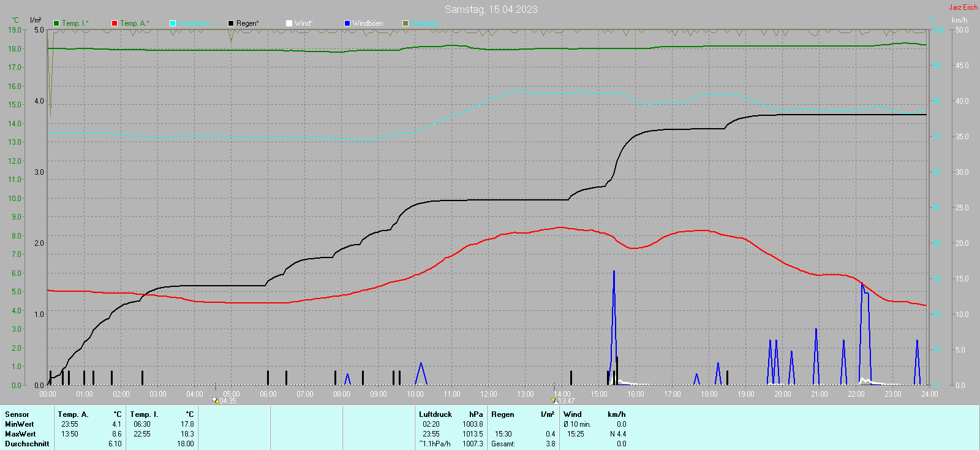The image size is (980, 450).
Task: Click the Temp. A. maximum time '13:50'
Action: pos(70,434)
